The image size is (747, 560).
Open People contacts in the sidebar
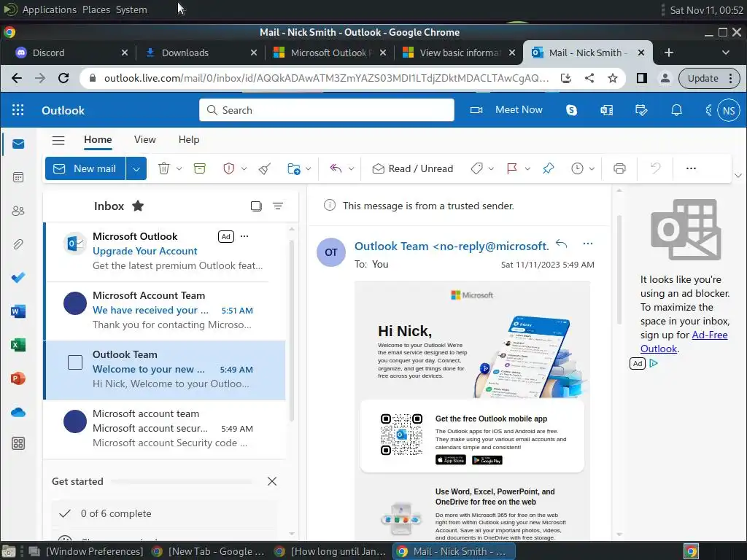tap(18, 211)
